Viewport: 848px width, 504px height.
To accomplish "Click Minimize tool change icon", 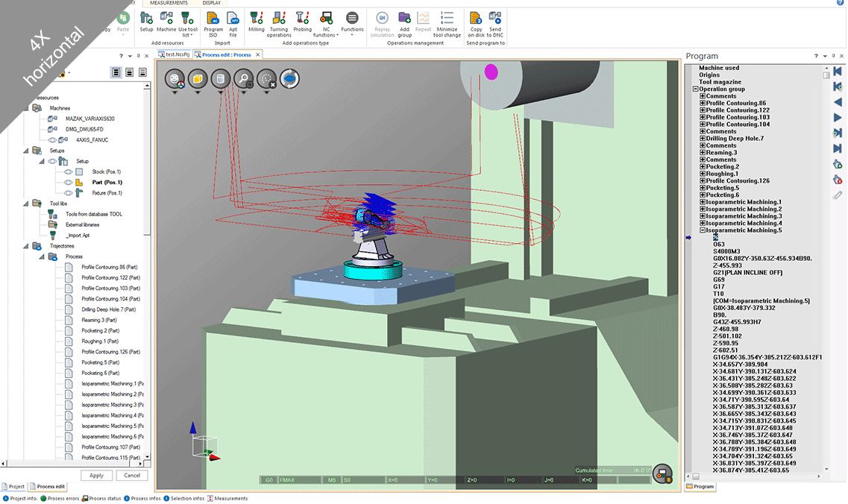I will pyautogui.click(x=447, y=22).
